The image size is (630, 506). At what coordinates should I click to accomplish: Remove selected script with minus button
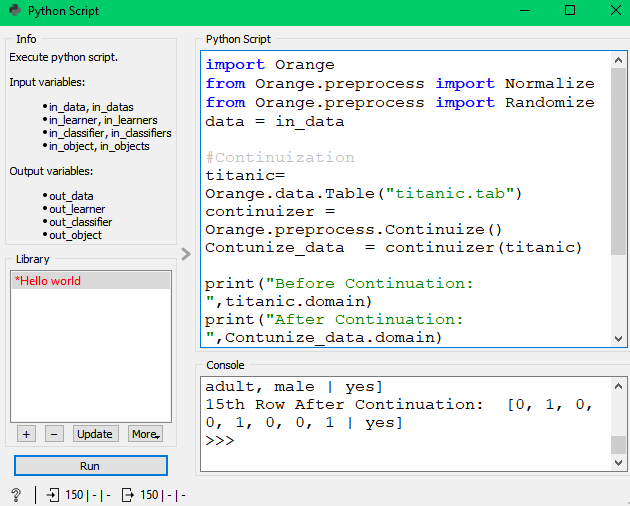point(54,434)
